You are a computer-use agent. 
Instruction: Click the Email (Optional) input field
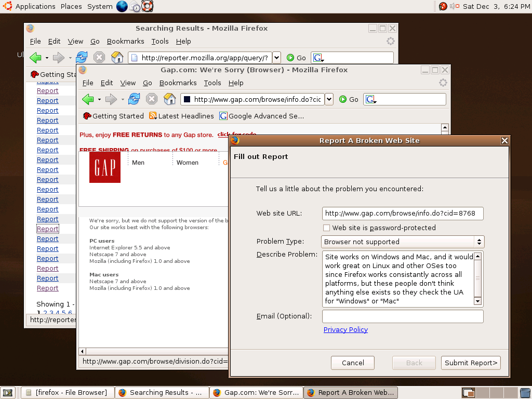403,316
